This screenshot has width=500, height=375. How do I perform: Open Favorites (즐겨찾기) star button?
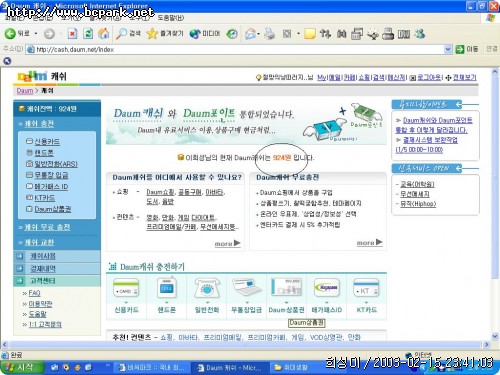[165, 33]
